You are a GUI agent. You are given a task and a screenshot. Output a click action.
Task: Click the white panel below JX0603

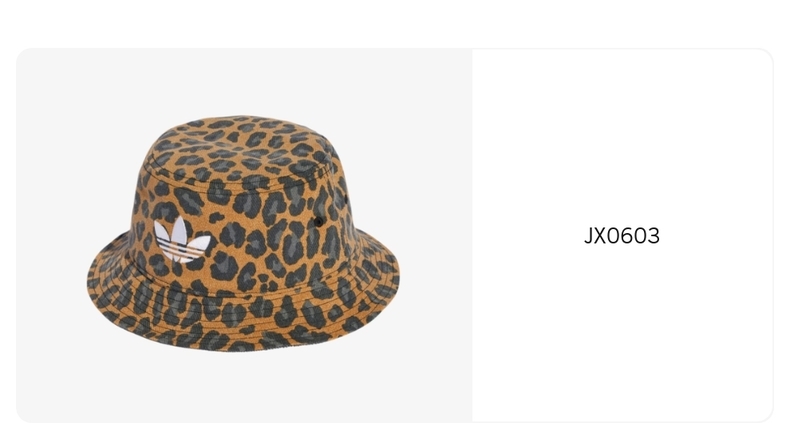[x=622, y=332]
